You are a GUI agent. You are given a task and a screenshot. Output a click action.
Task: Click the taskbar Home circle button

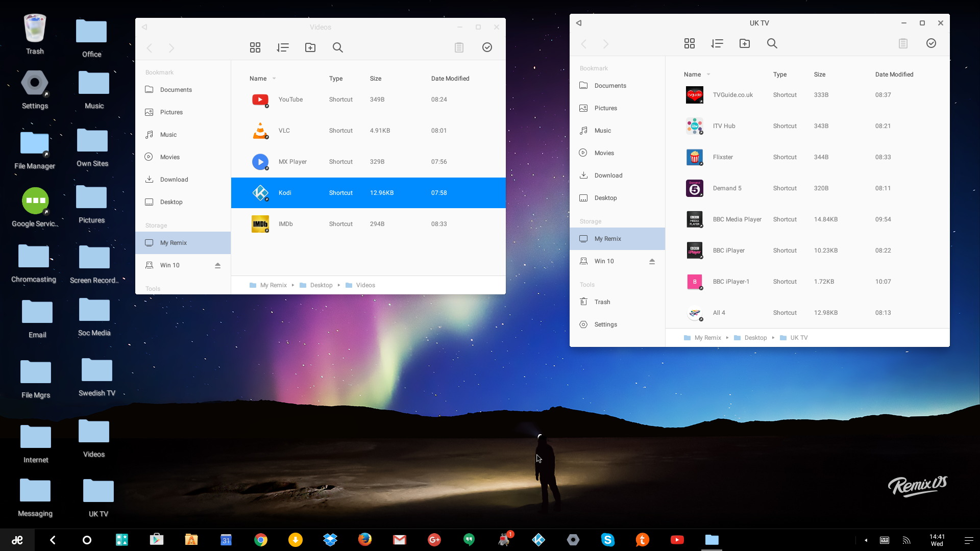coord(87,540)
